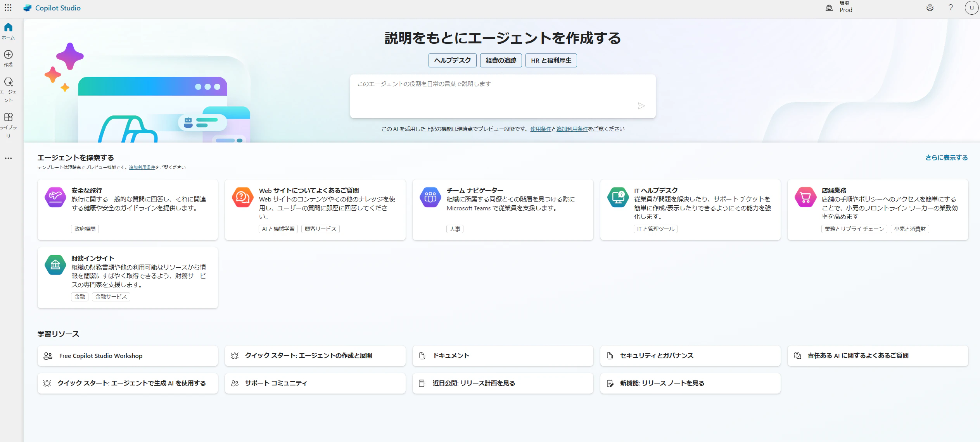Click the チーム ナビゲーター people icon
This screenshot has width=980, height=442.
click(430, 197)
